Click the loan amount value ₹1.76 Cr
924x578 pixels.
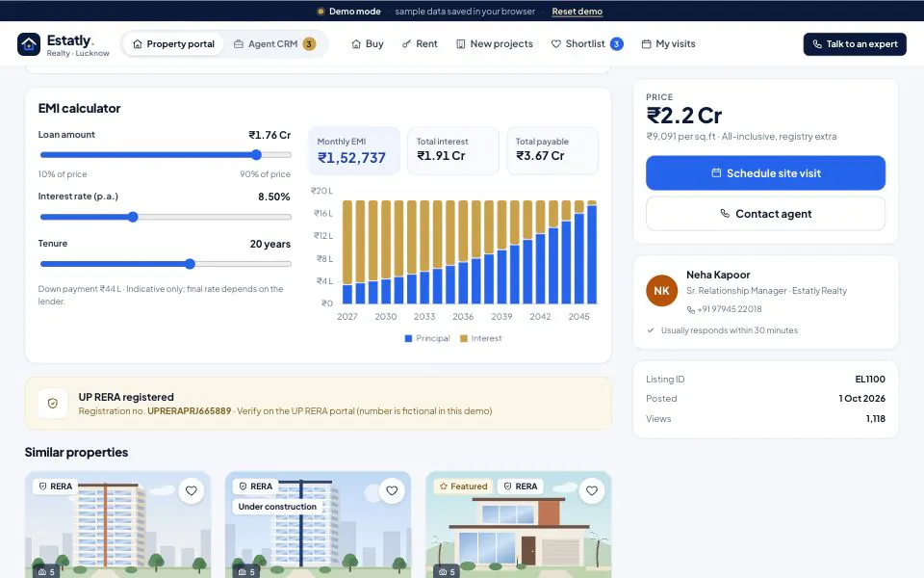(269, 135)
